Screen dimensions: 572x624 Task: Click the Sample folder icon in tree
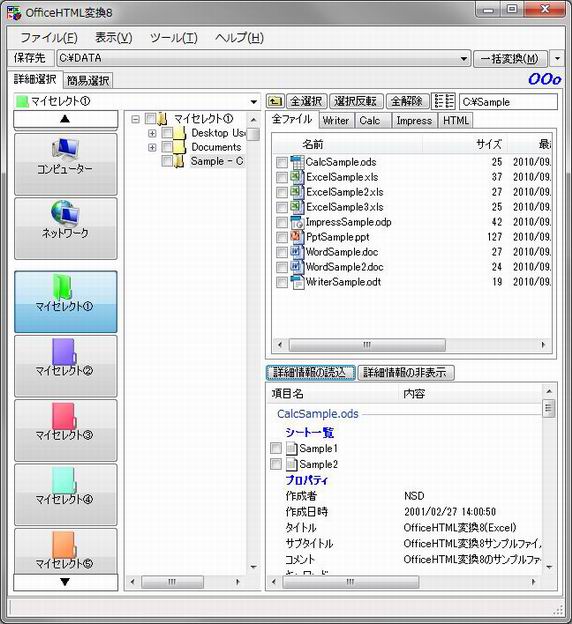[x=180, y=161]
